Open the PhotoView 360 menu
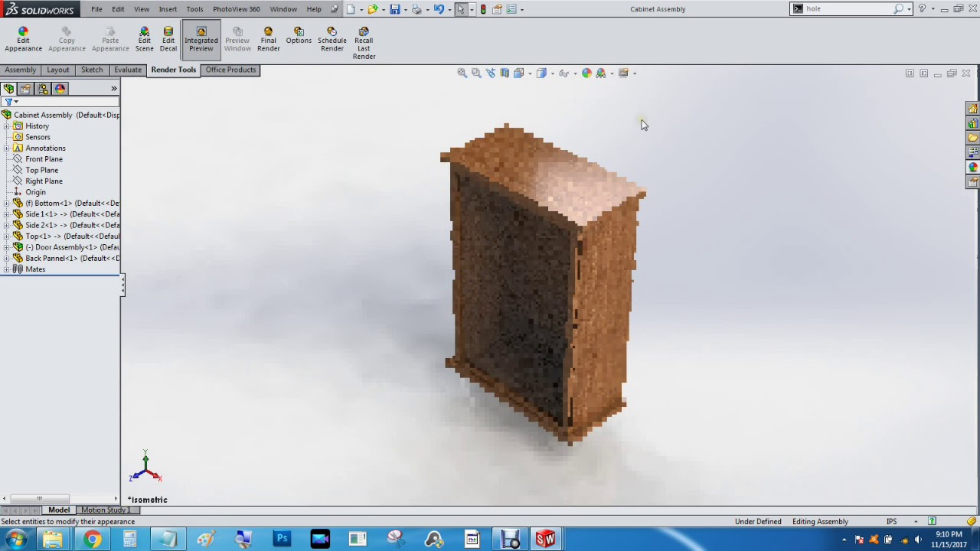980x551 pixels. click(236, 9)
